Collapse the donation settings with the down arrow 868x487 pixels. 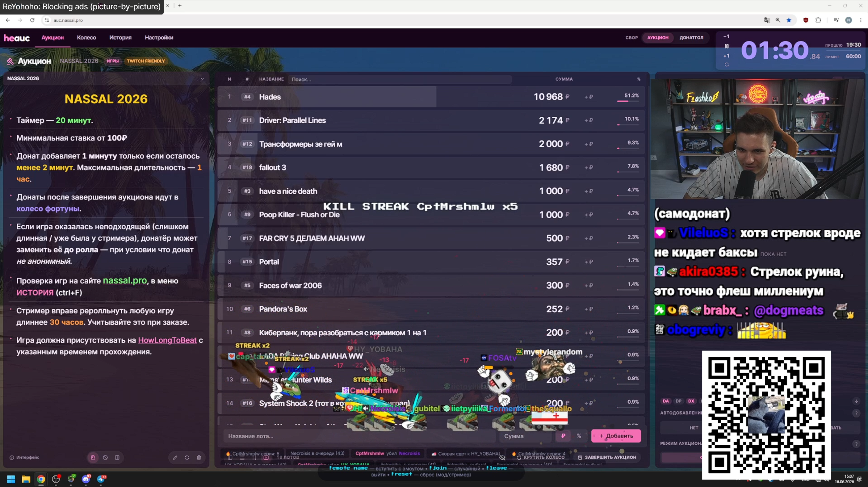pos(856,401)
